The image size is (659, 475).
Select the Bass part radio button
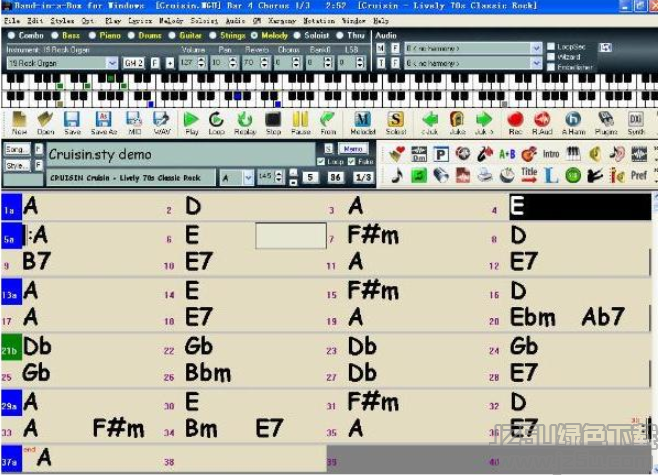[55, 35]
